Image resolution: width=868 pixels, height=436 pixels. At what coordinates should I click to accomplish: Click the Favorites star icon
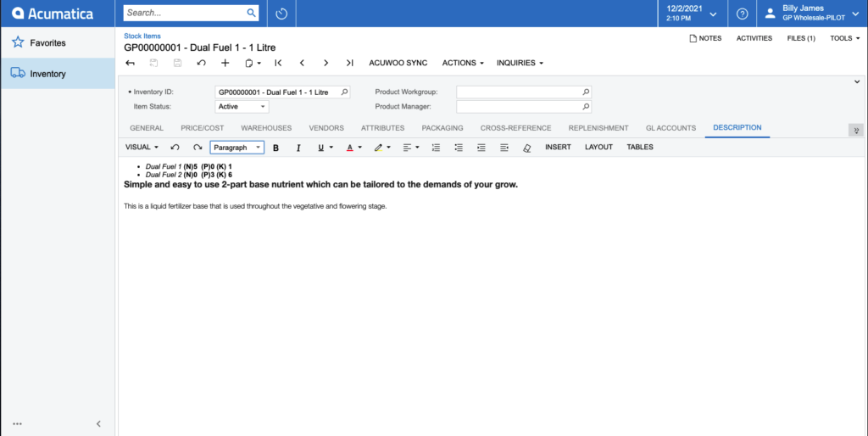point(18,42)
